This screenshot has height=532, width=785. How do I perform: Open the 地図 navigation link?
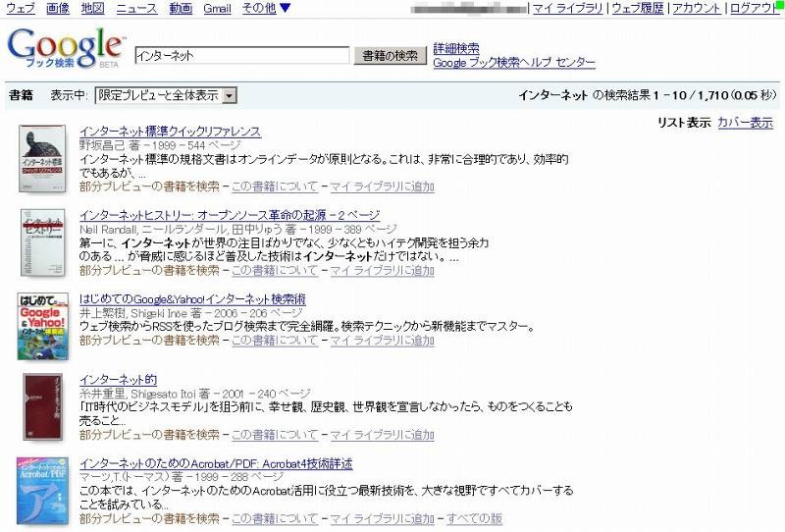pyautogui.click(x=92, y=8)
